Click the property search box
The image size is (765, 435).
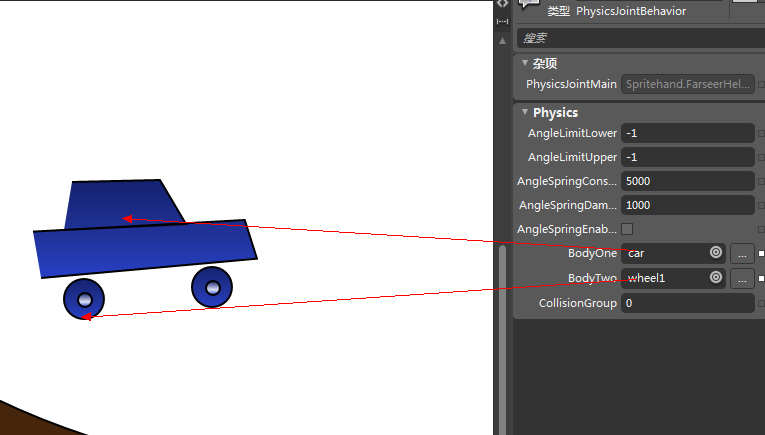click(641, 38)
